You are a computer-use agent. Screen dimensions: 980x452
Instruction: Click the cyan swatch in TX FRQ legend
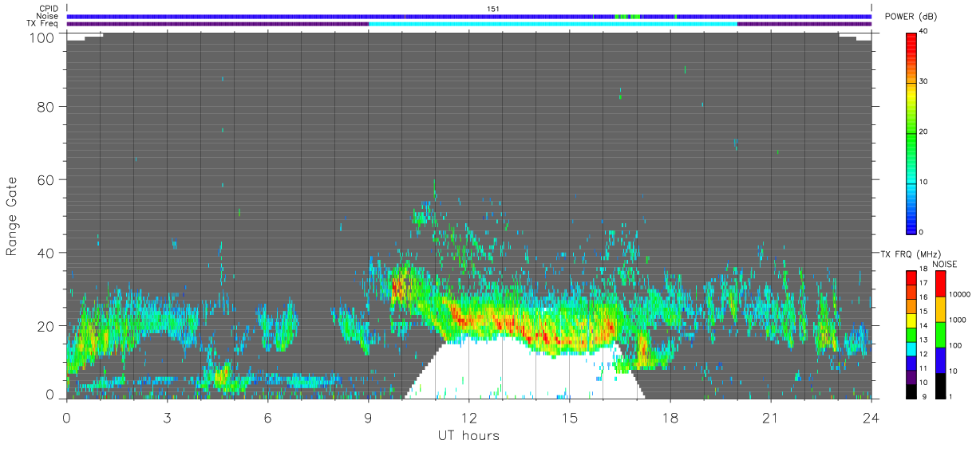pos(911,350)
